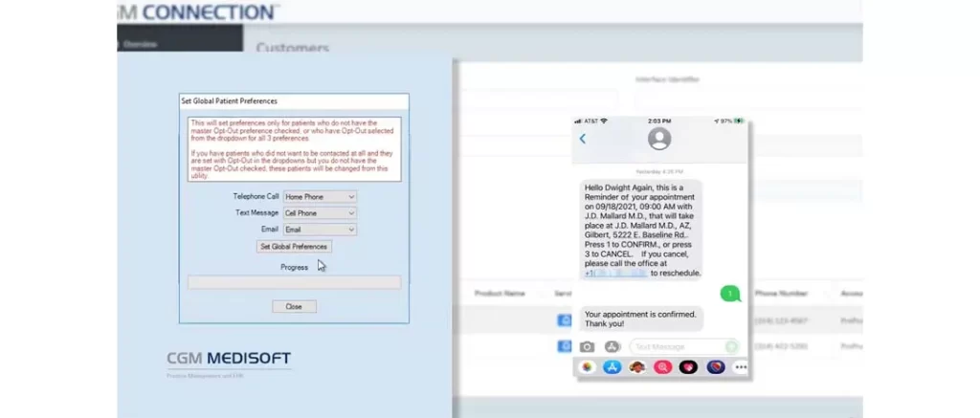This screenshot has height=418, width=980.
Task: Open the Email preference dropdown
Action: point(320,230)
